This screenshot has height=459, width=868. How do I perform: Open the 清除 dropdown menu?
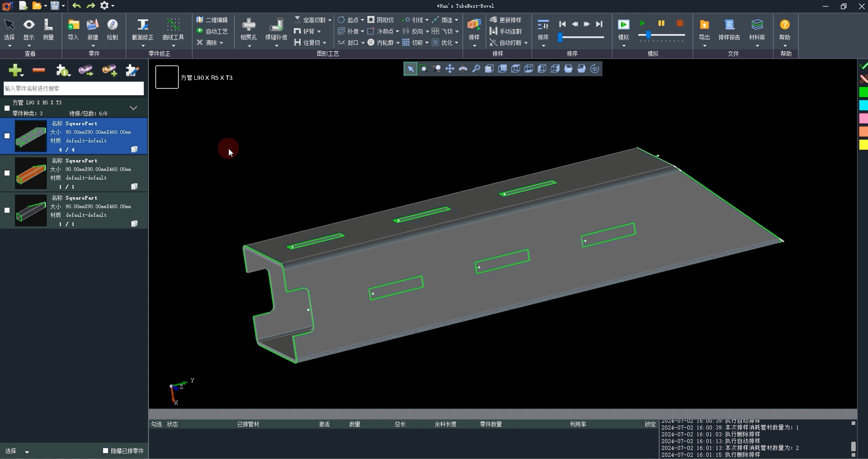coord(221,43)
